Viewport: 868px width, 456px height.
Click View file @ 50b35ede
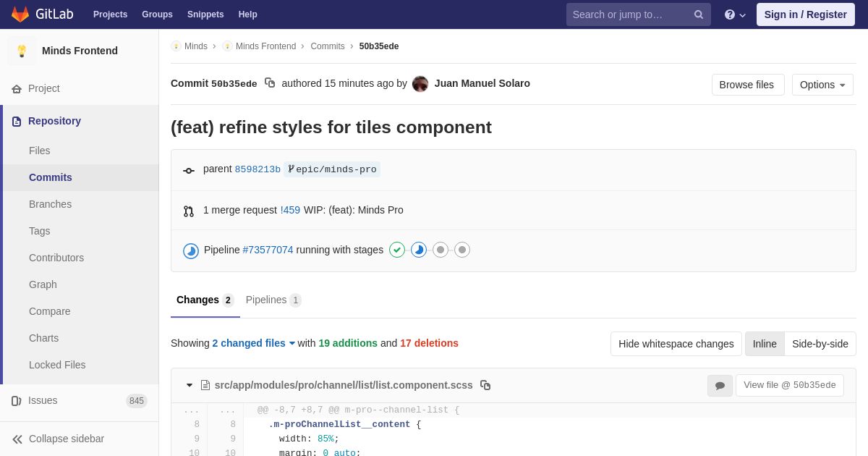coord(790,385)
